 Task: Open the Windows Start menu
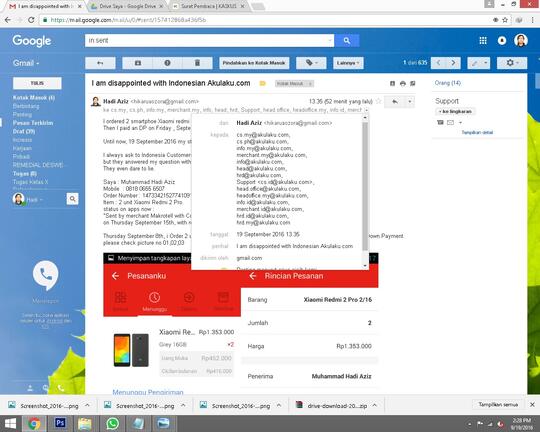pos(10,423)
